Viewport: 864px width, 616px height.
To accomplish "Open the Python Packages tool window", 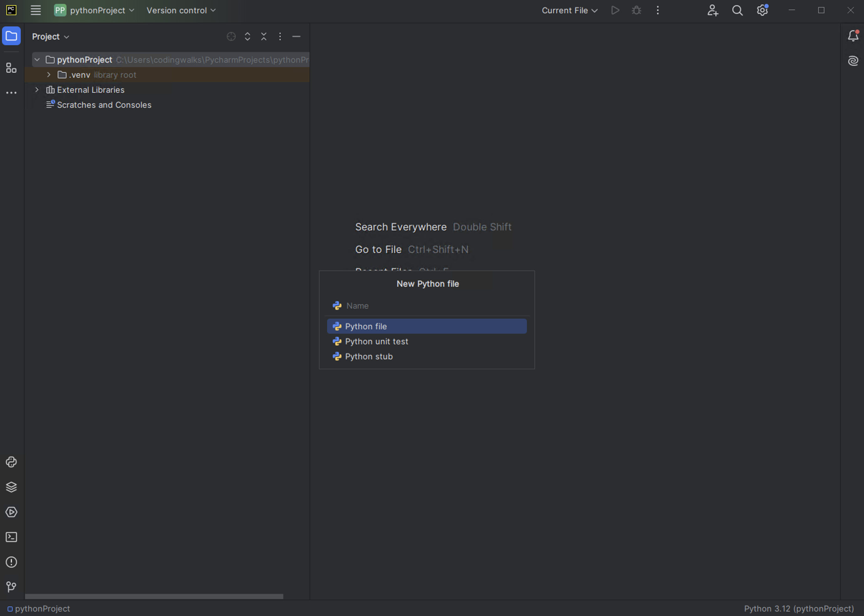I will (11, 487).
